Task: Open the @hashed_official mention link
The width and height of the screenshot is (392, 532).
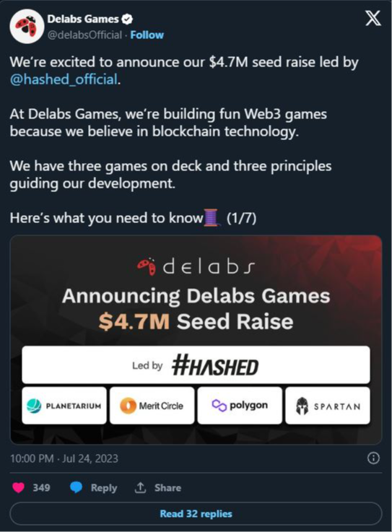Action: 64,79
